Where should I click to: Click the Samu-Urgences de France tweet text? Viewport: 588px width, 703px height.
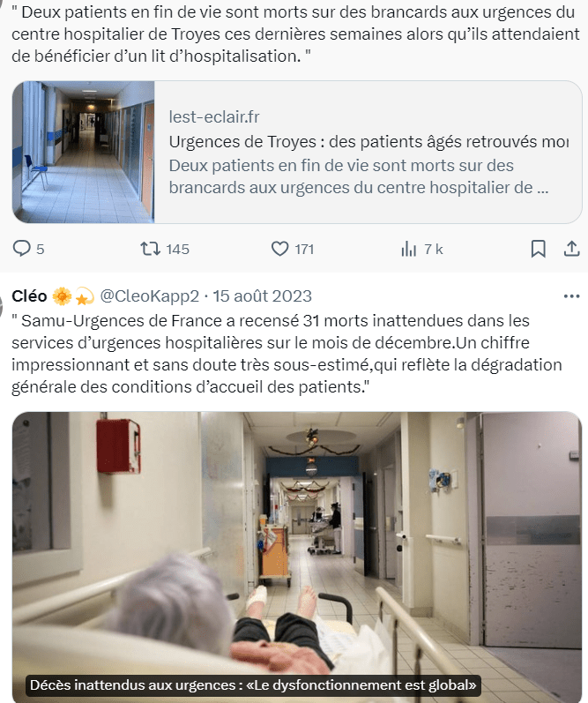[x=287, y=354]
